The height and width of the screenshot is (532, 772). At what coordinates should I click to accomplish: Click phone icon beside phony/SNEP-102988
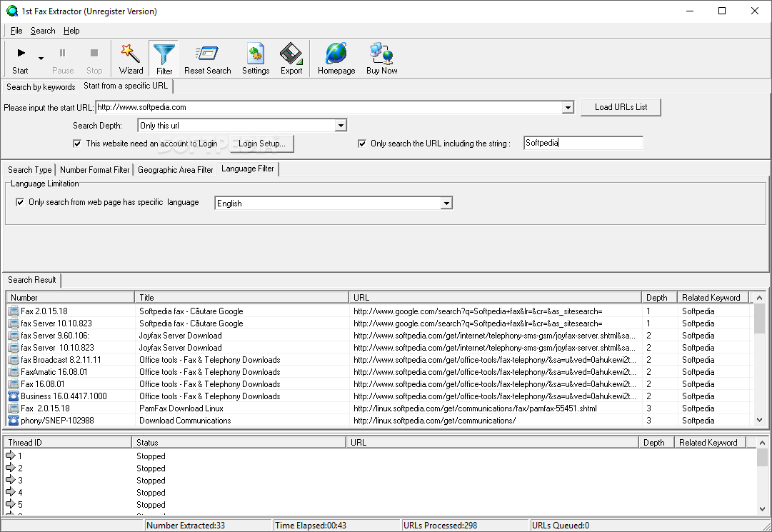tap(14, 421)
